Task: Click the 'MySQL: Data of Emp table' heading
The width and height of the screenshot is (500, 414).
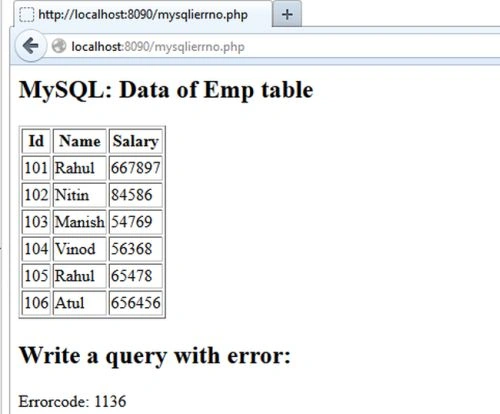Action: 166,90
